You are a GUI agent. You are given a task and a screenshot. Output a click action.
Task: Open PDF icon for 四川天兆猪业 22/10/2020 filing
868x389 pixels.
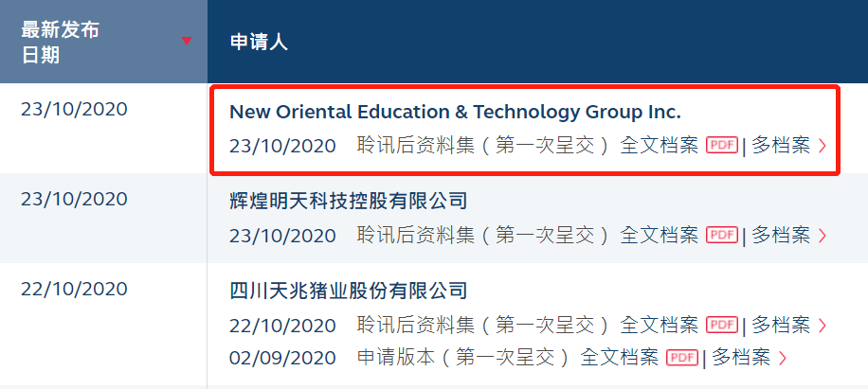722,325
